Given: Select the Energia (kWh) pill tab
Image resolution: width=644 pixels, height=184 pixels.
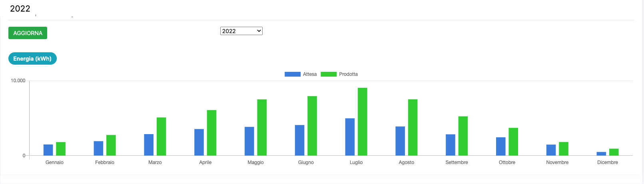Looking at the screenshot, I should [32, 59].
